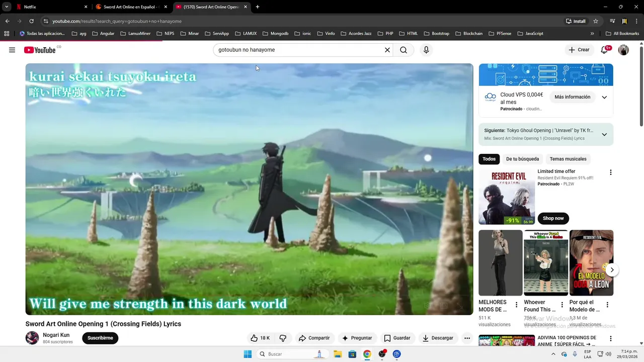The width and height of the screenshot is (644, 362).
Task: Open options for ADIVINA 100 OPENINGS video
Action: click(610, 339)
